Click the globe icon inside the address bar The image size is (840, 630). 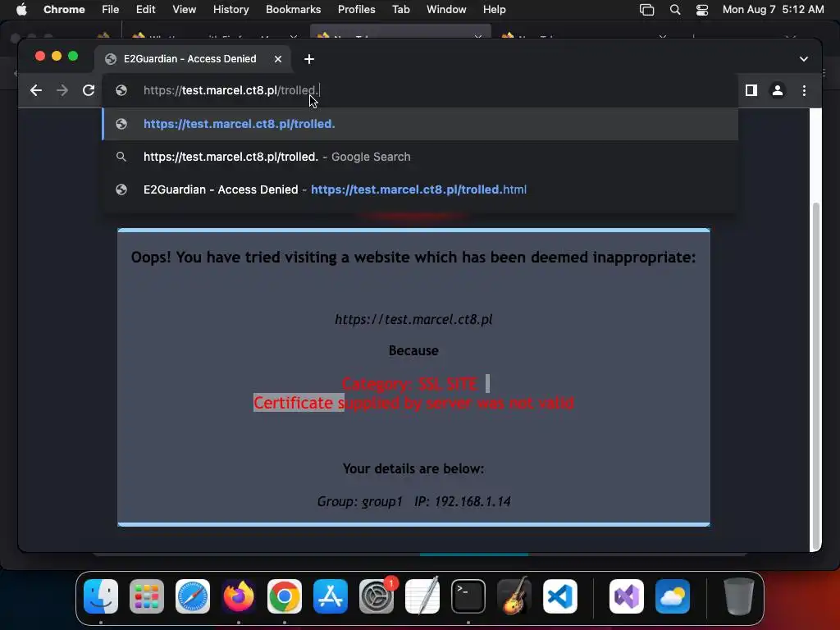point(121,90)
